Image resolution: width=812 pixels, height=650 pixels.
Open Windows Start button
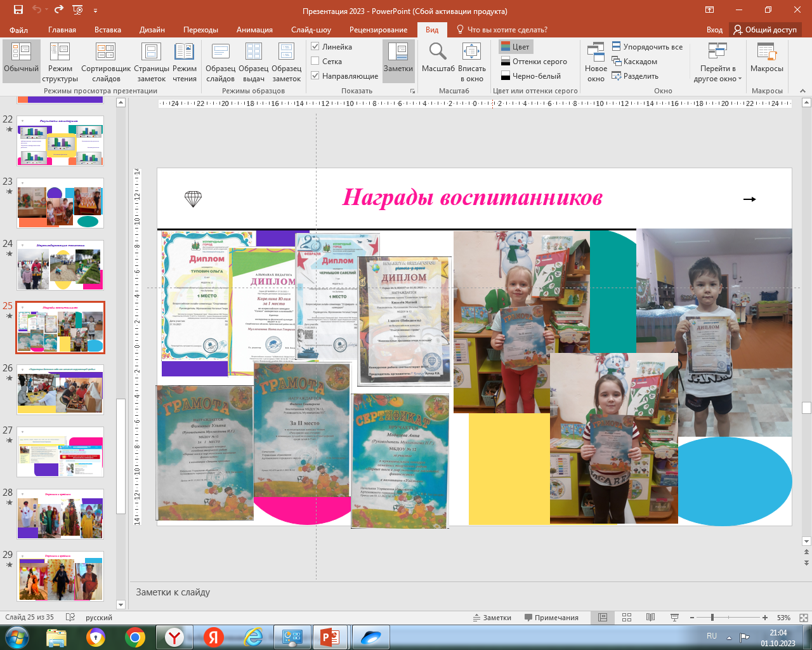tap(17, 637)
